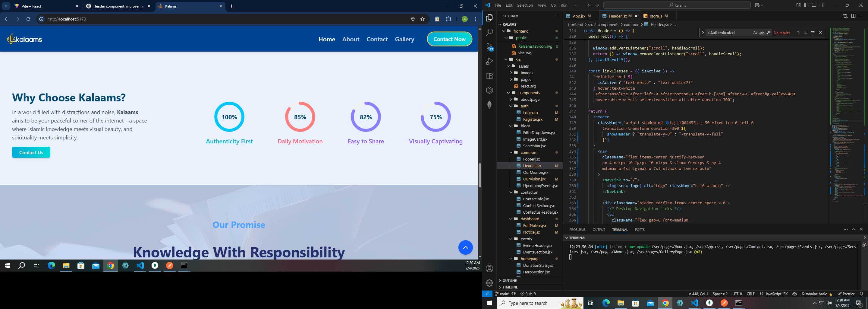Click the bg-[#004495] color swatch in the code

point(667,123)
